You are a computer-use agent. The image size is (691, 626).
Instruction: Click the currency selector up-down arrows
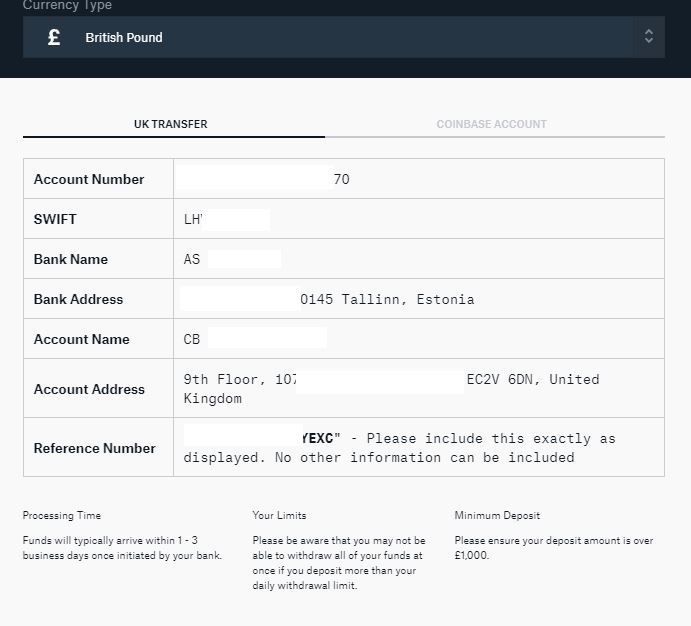pyautogui.click(x=648, y=37)
